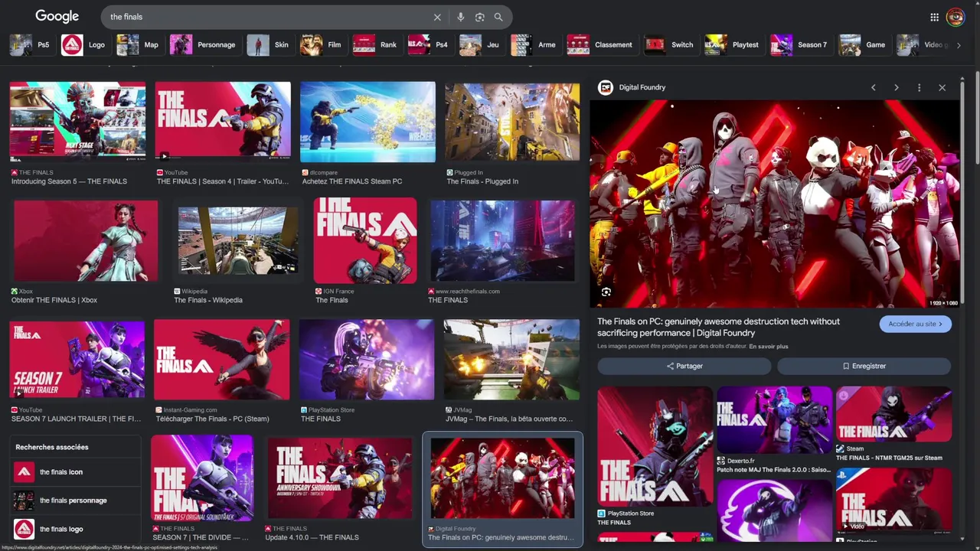This screenshot has width=980, height=551.
Task: Open the Google homepage logo
Action: 57,16
